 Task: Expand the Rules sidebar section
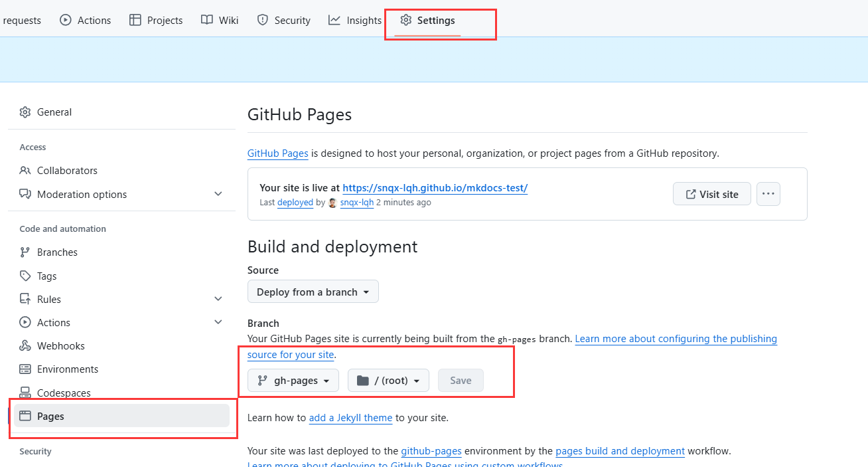click(218, 299)
